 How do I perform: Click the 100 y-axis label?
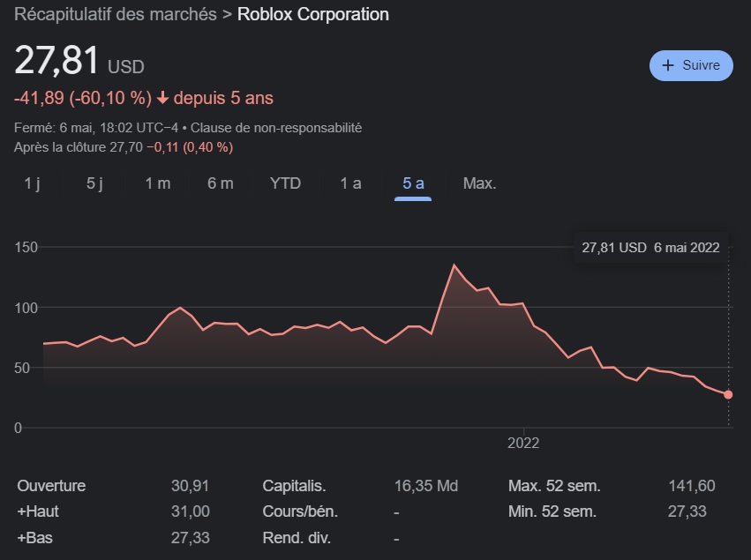point(26,308)
